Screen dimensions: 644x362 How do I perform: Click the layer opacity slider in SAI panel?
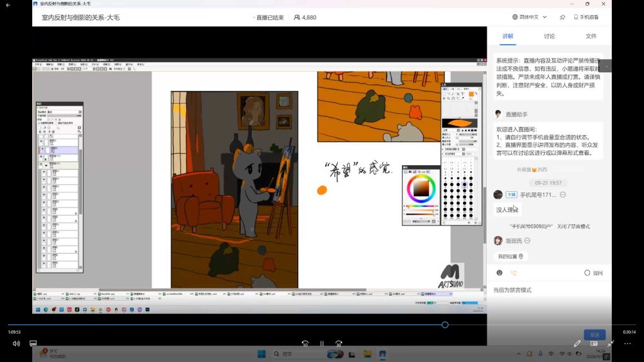[65, 116]
